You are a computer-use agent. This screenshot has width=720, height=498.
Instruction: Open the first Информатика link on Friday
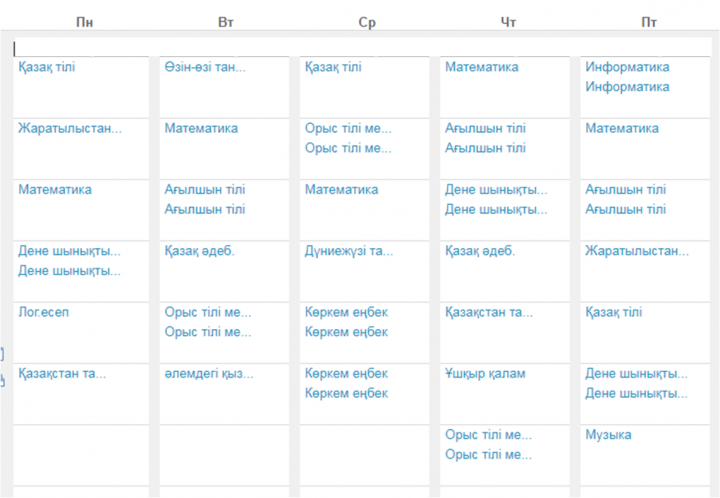pyautogui.click(x=627, y=67)
